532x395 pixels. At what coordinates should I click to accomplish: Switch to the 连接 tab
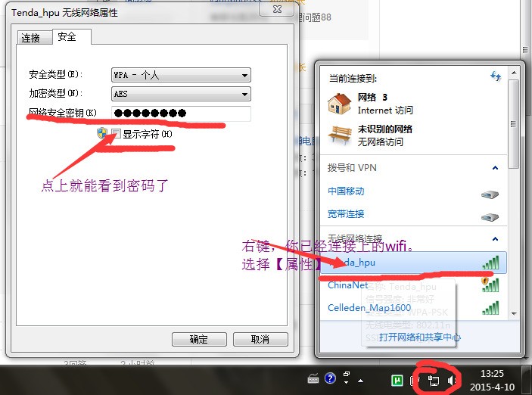point(35,37)
